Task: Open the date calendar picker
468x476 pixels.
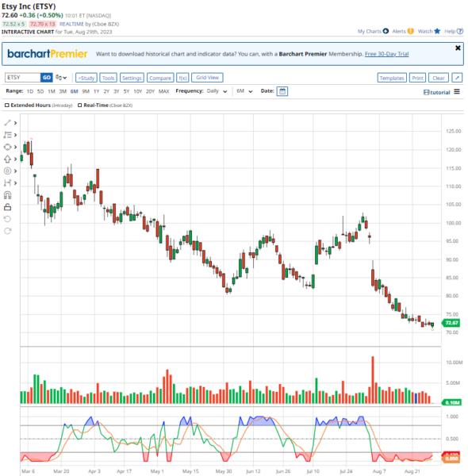Action: pyautogui.click(x=282, y=91)
